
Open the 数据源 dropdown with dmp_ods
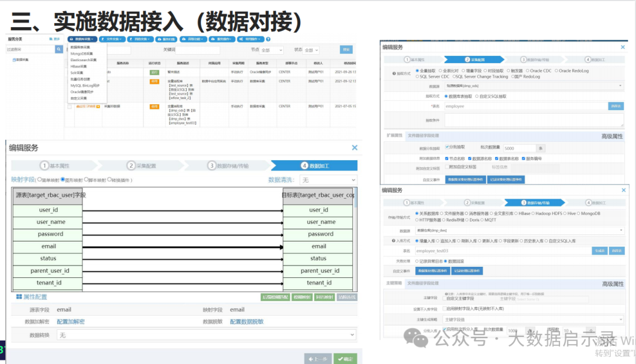534,86
